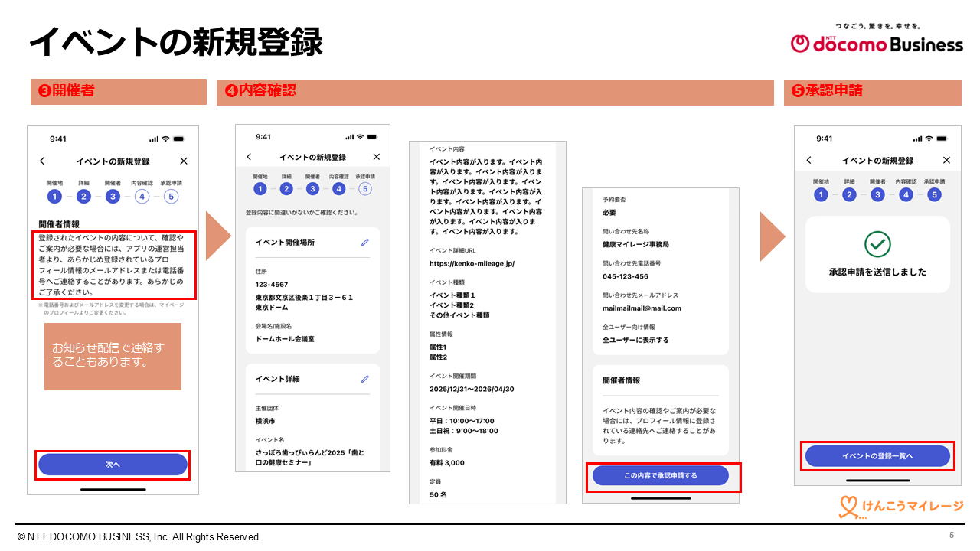980x551 pixels.
Task: Select step 1 circle on the 内容確認 phone
Action: coord(260,189)
